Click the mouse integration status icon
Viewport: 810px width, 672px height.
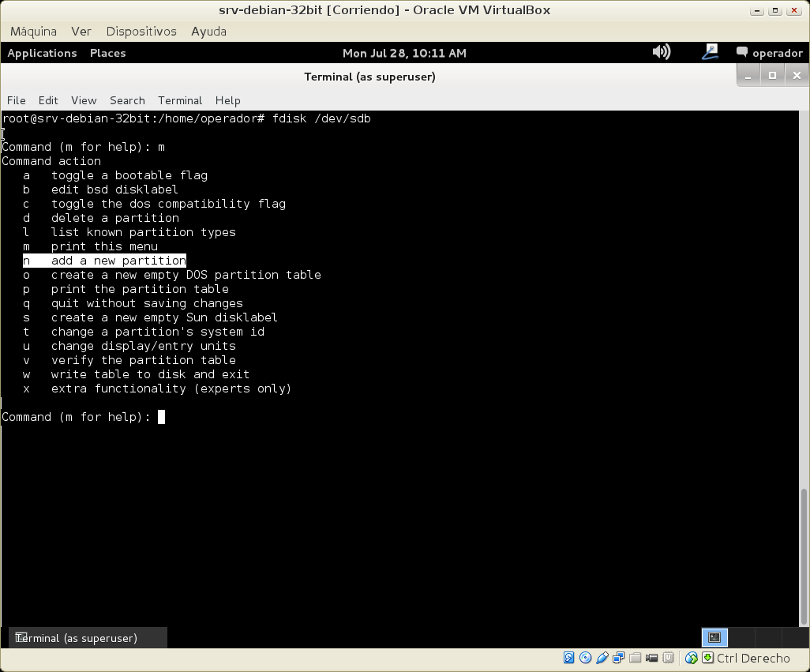(x=692, y=658)
